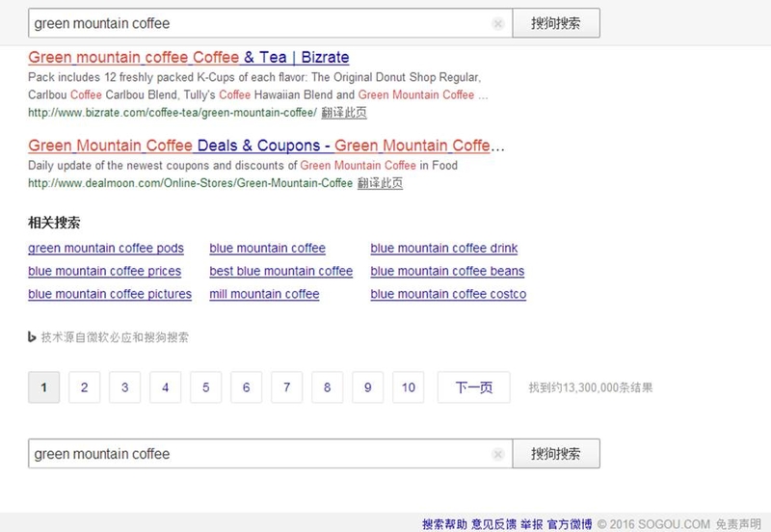
Task: Search related: blue mountain coffee
Action: (268, 249)
